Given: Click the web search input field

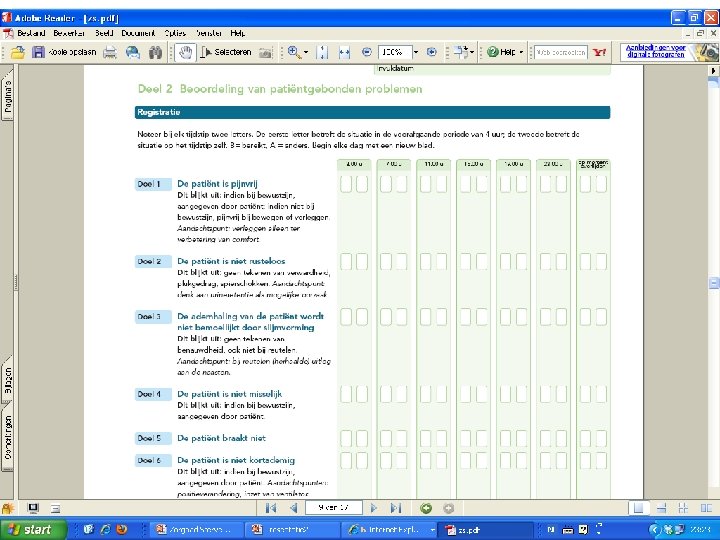Looking at the screenshot, I should [561, 52].
